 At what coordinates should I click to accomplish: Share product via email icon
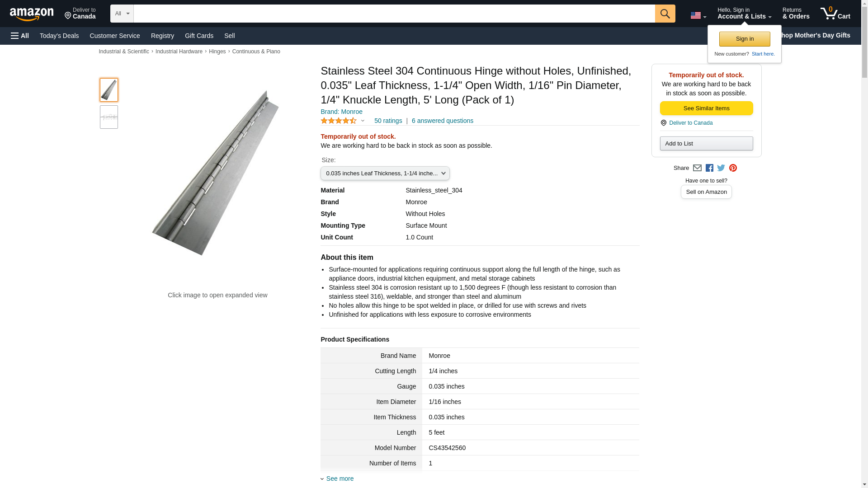tap(697, 168)
